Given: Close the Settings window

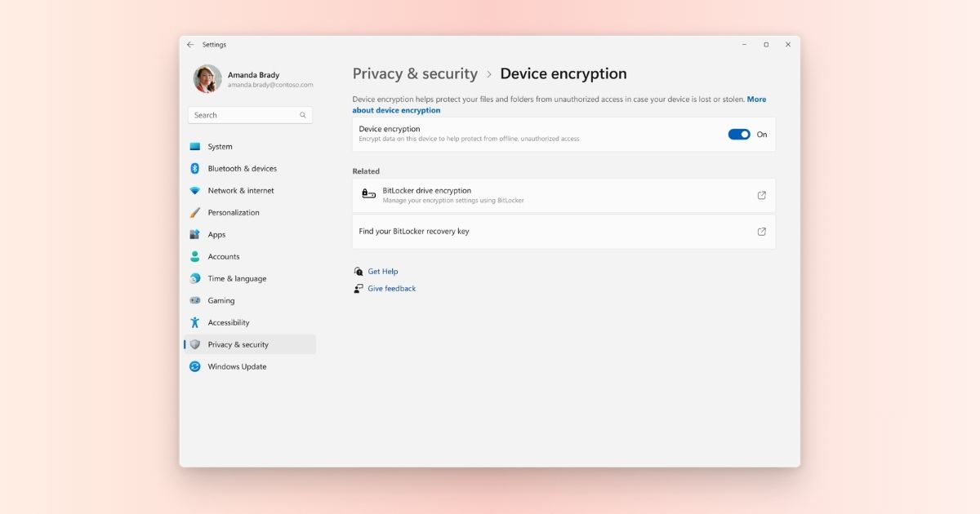Looking at the screenshot, I should [788, 45].
